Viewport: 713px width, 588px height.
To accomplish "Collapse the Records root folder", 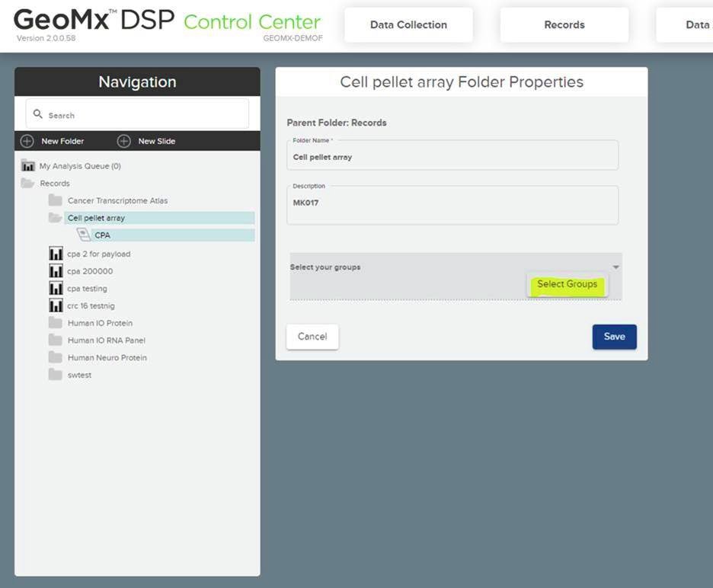I will tap(28, 184).
